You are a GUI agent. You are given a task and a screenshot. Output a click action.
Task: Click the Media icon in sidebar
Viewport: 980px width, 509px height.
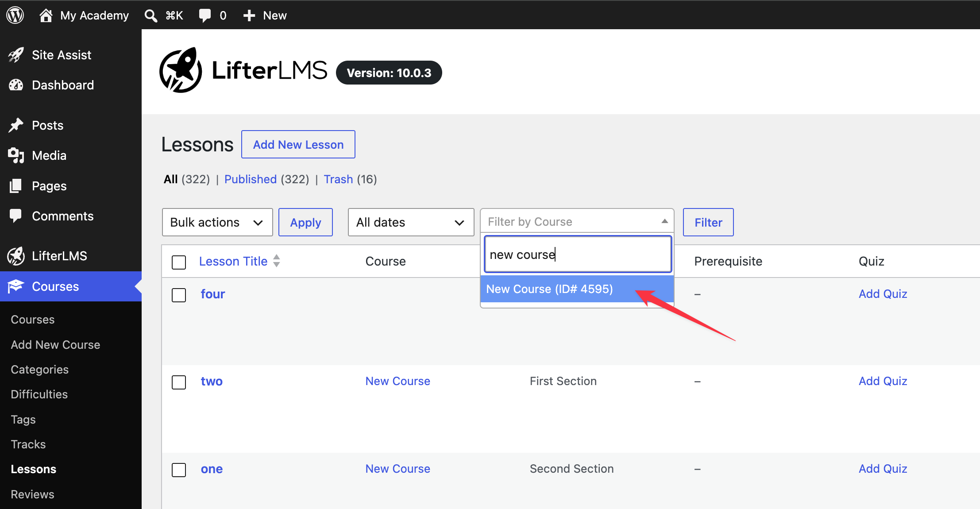[x=16, y=155]
